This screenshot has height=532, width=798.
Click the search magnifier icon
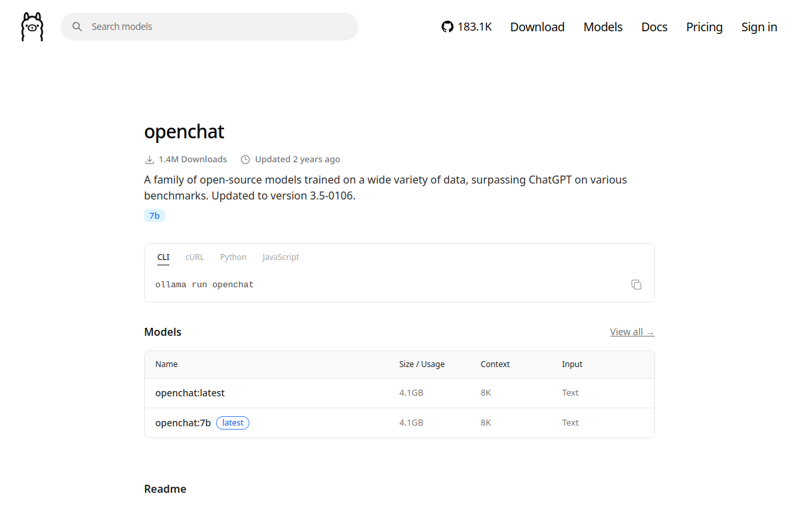point(77,27)
